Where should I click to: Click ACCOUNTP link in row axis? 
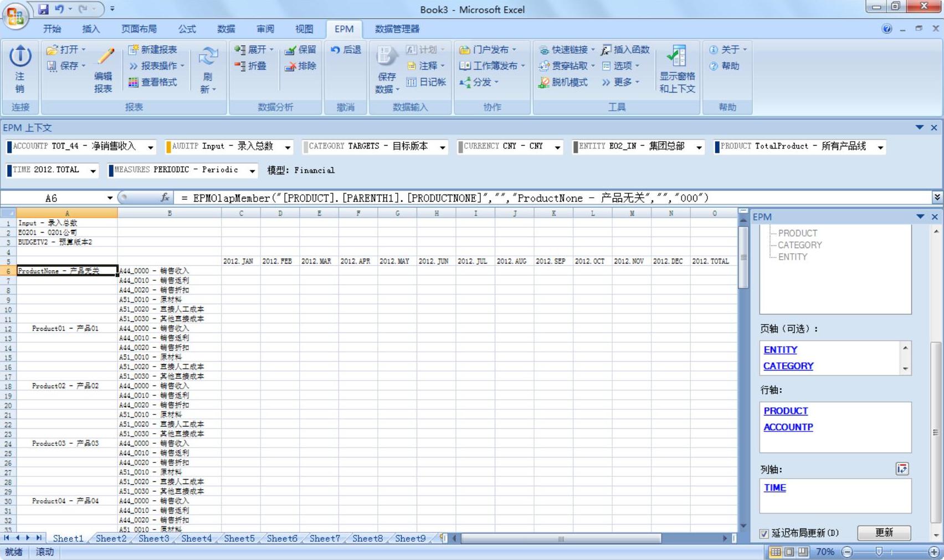coord(788,427)
